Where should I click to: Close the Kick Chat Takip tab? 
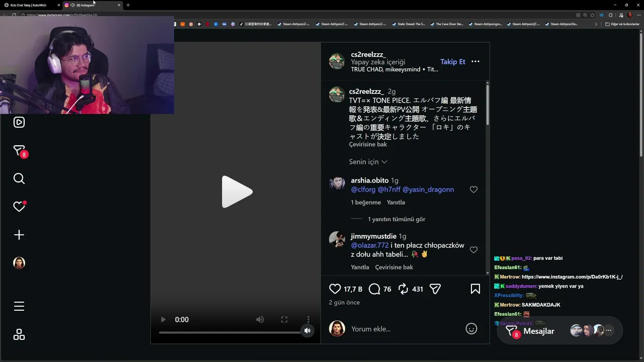click(x=58, y=5)
